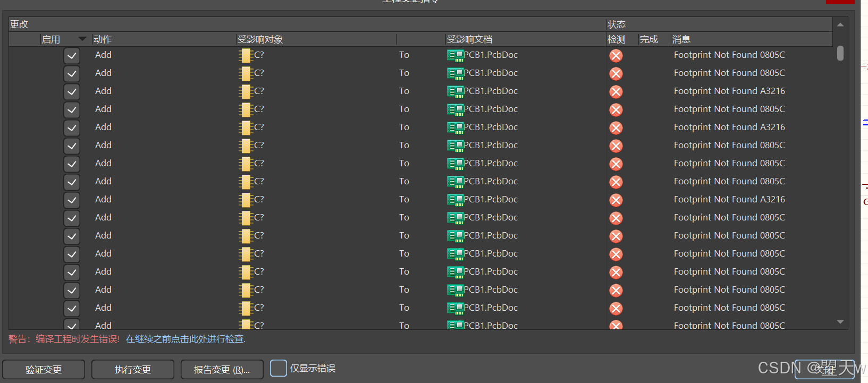The image size is (868, 383).
Task: Click the C? component icon in the first row
Action: pyautogui.click(x=246, y=55)
